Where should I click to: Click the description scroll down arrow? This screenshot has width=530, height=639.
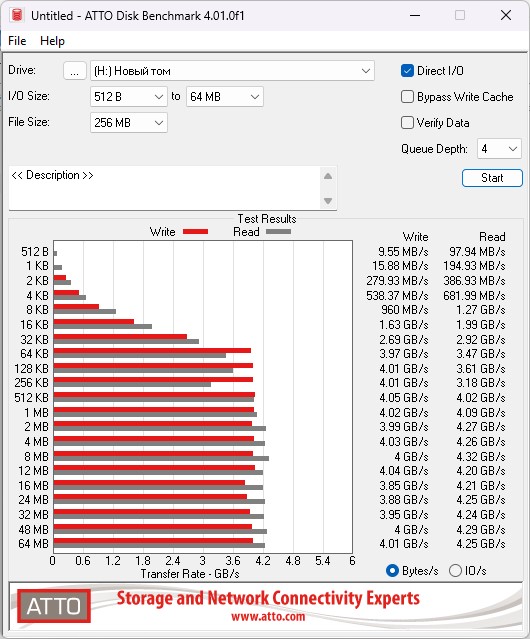coord(328,201)
